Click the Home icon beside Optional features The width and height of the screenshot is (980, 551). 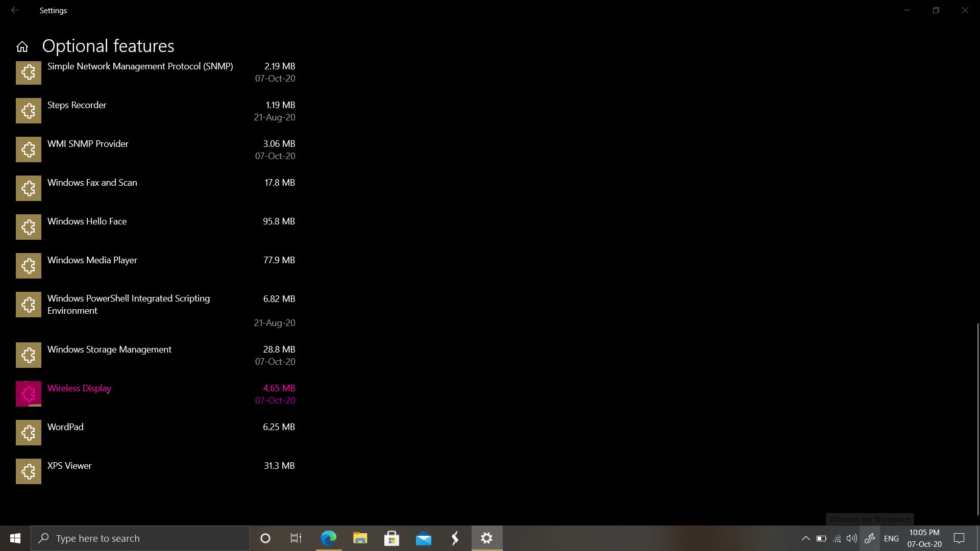coord(22,47)
